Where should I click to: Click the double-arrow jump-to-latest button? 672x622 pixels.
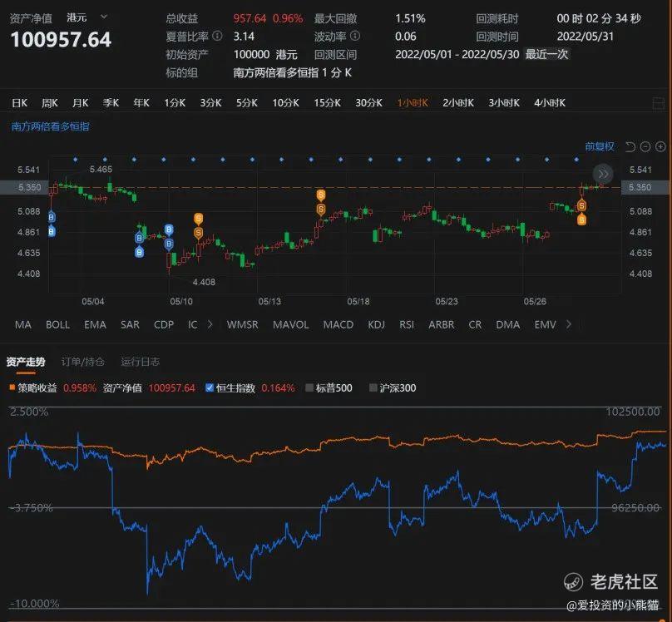[x=603, y=174]
